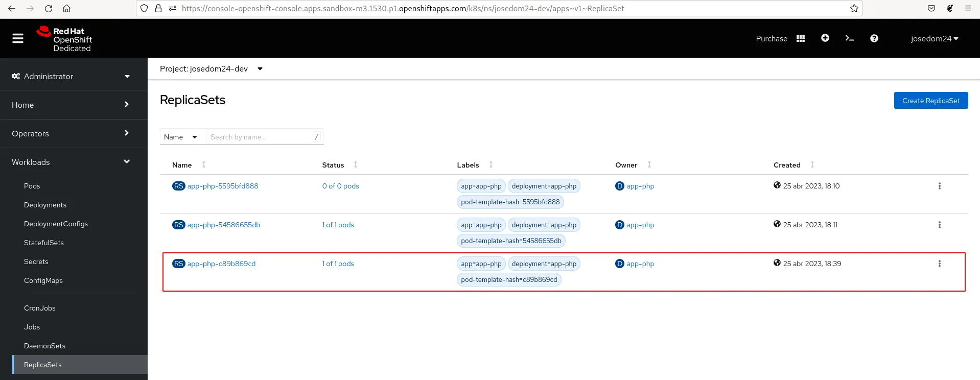Click the RS badge of app-php-c89b869cd

point(178,264)
